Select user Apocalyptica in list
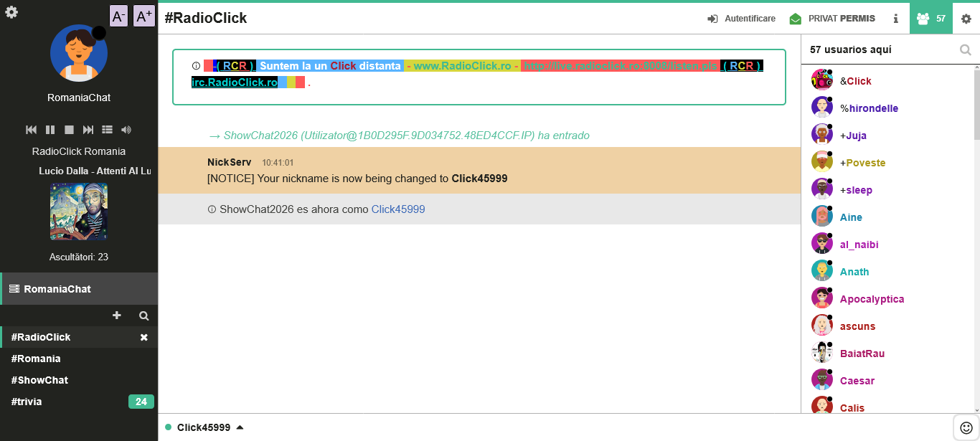 (x=872, y=299)
